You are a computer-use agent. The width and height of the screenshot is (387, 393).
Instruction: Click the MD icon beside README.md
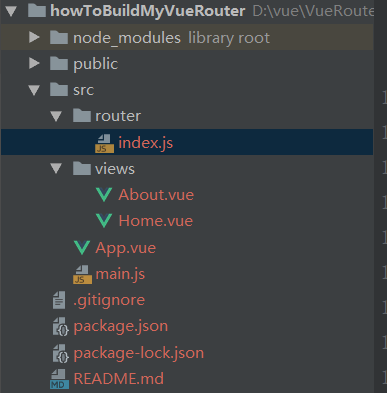click(59, 379)
